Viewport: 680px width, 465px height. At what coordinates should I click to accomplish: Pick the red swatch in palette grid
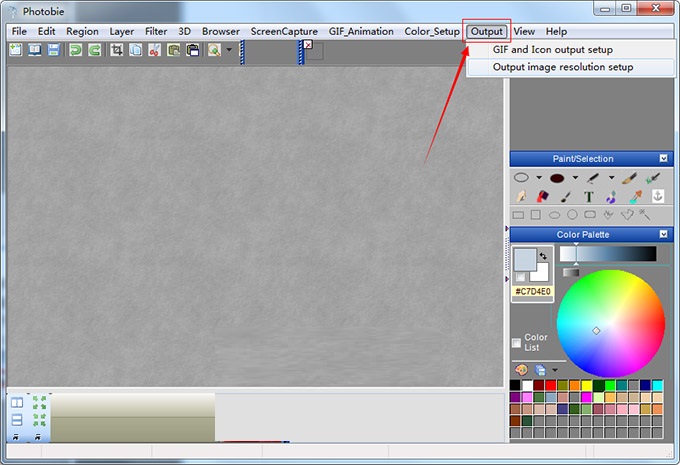pyautogui.click(x=550, y=385)
